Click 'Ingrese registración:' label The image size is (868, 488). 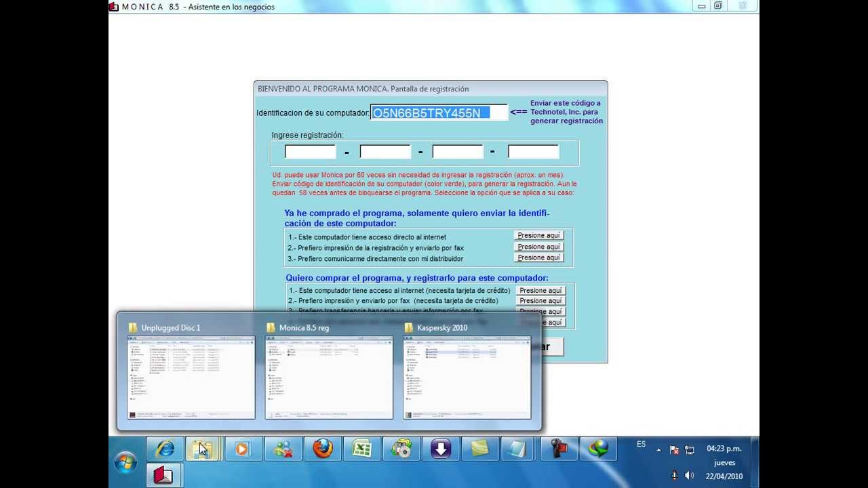[307, 135]
